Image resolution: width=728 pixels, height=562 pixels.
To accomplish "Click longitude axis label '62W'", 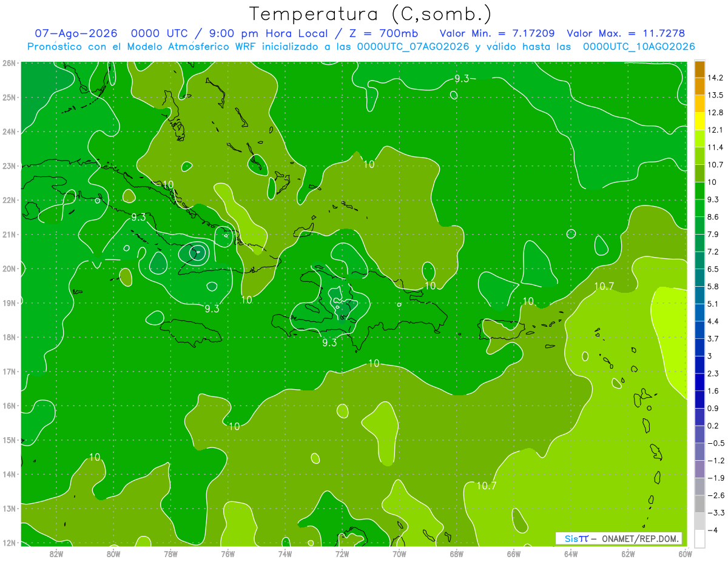I will coord(628,554).
